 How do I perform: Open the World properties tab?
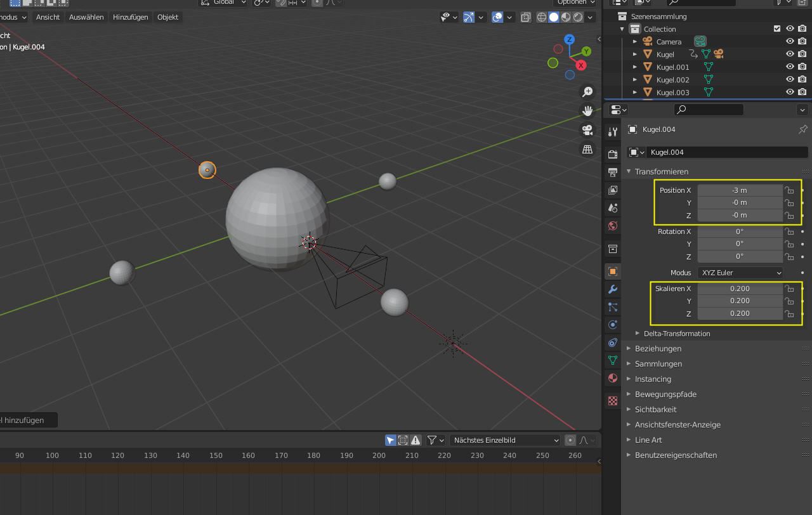coord(612,226)
